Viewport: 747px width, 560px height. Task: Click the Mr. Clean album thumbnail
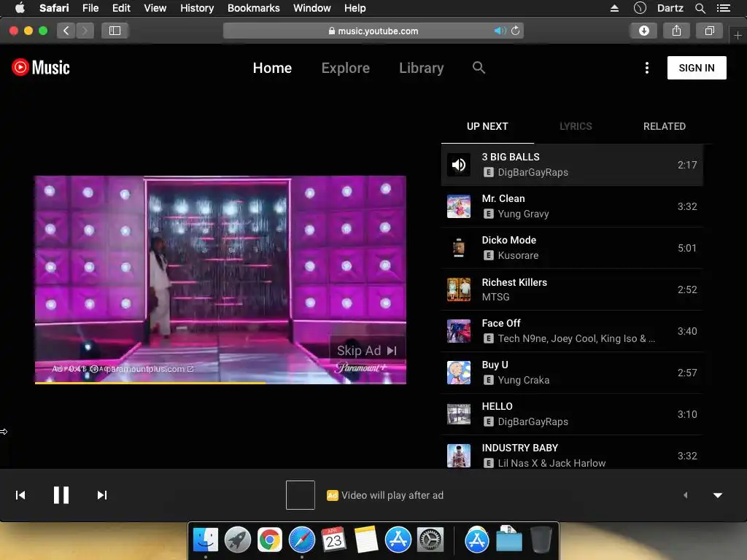point(459,206)
